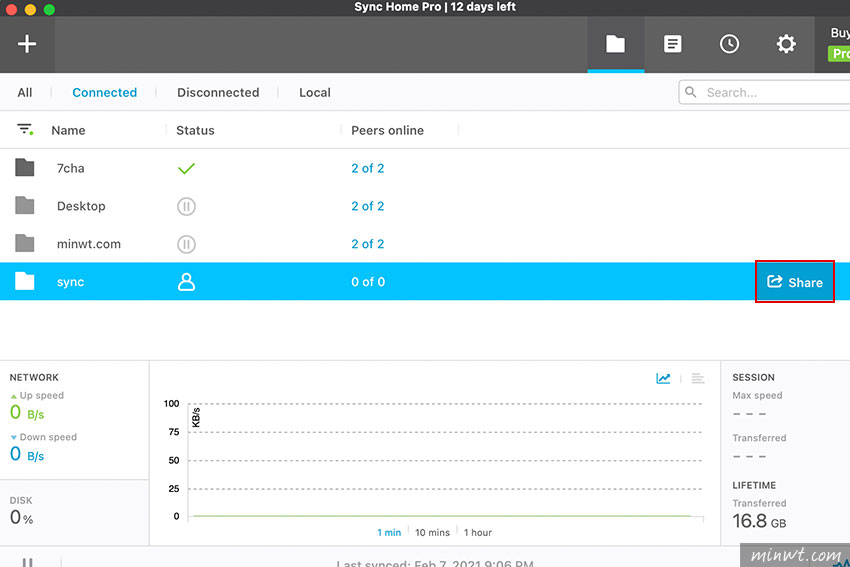Select the Connected filter tab
The image size is (850, 567).
tap(105, 93)
